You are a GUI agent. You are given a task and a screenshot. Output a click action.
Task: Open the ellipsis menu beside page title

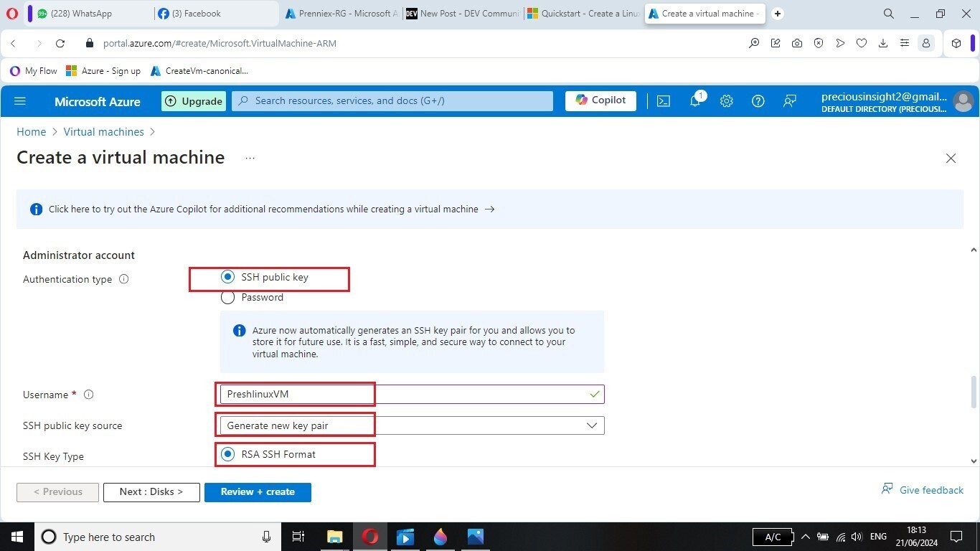coord(250,158)
